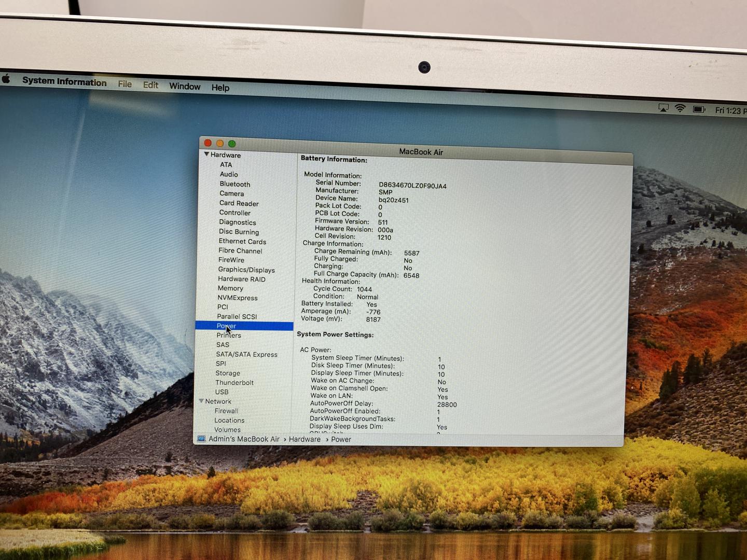Click the voltage value 8187
Screen dimensions: 747x560
pyautogui.click(x=373, y=319)
